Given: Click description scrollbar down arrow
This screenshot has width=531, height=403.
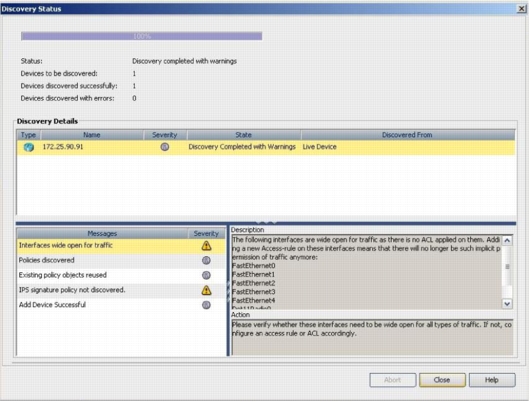Looking at the screenshot, I should tap(507, 304).
